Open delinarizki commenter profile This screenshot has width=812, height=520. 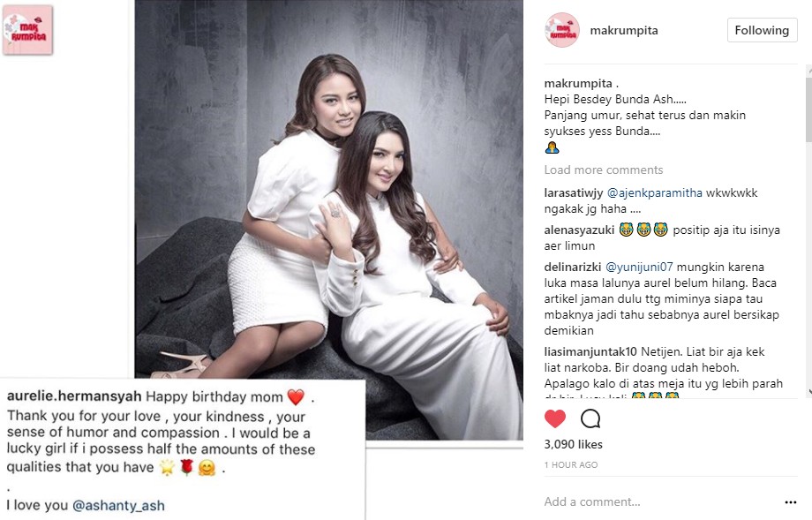tap(572, 268)
